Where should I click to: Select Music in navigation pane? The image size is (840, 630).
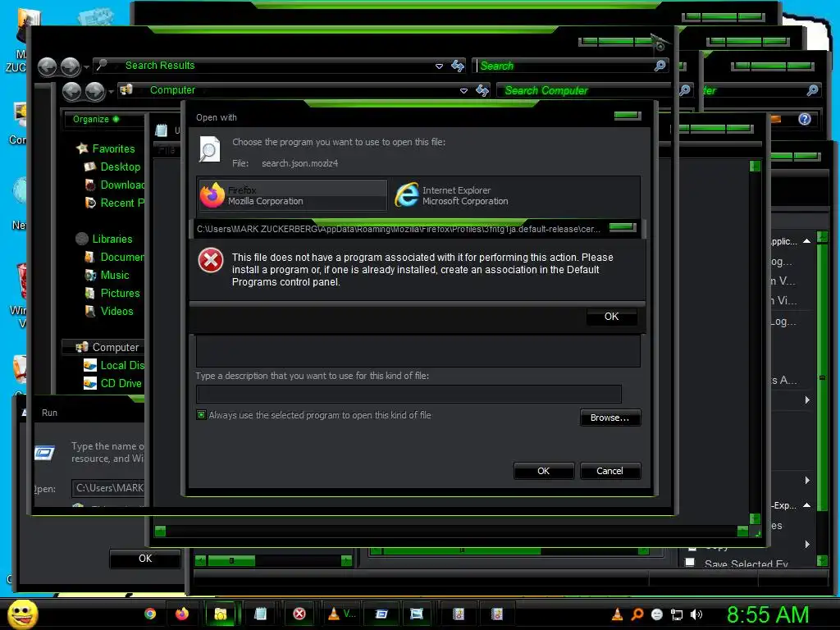tap(115, 276)
